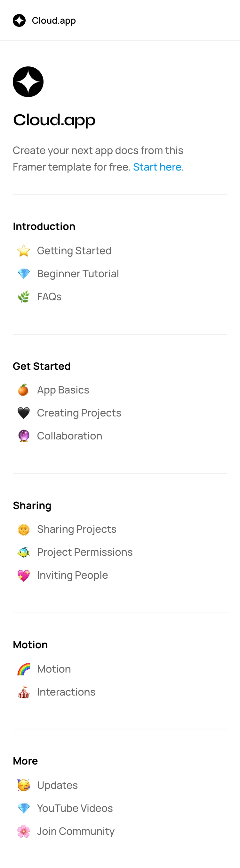This screenshot has width=240, height=868.
Task: Click the yellow star icon beside Getting Started
Action: pyautogui.click(x=24, y=251)
